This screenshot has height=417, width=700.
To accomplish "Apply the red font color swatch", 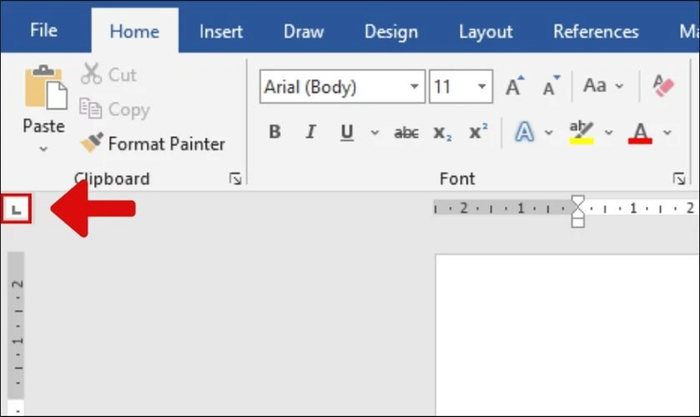I will click(640, 133).
